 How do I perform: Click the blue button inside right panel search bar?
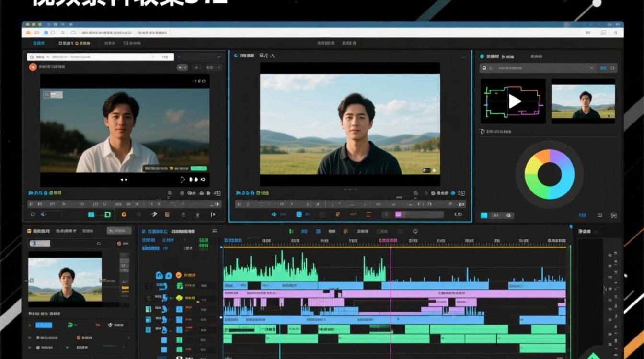(x=604, y=68)
